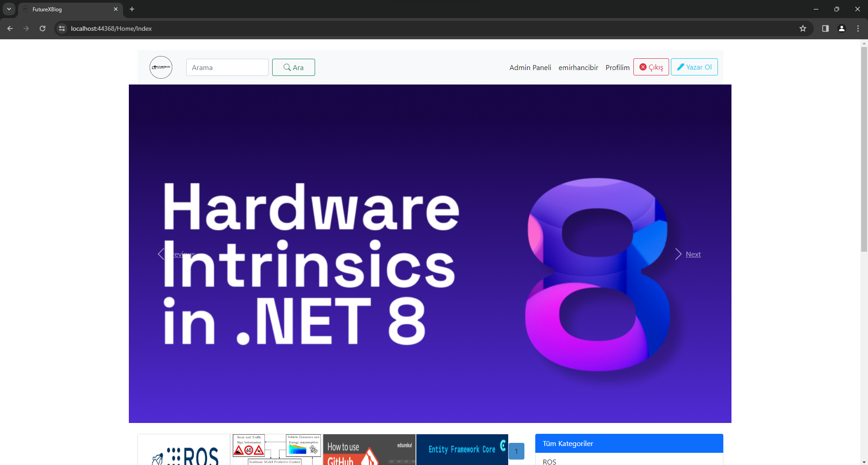Click the FutureXBlog round logo

coord(161,67)
